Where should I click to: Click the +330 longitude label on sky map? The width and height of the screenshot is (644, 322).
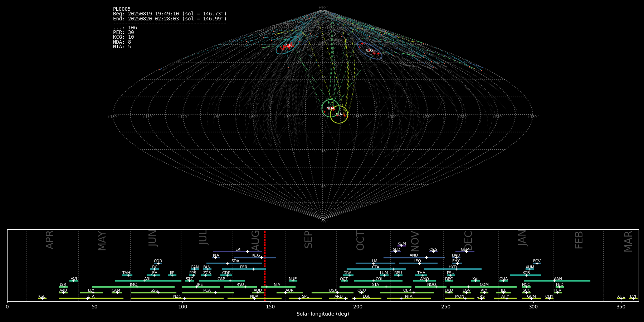(x=357, y=117)
